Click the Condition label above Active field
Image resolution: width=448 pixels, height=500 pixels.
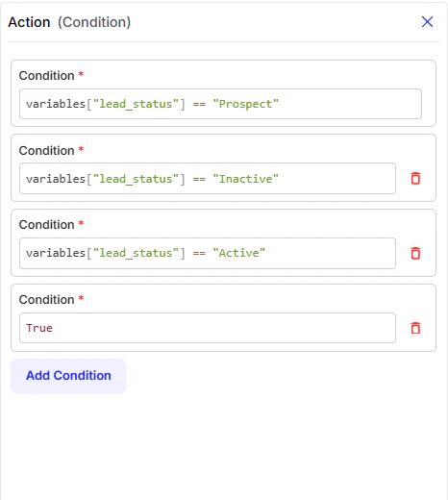pyautogui.click(x=46, y=225)
